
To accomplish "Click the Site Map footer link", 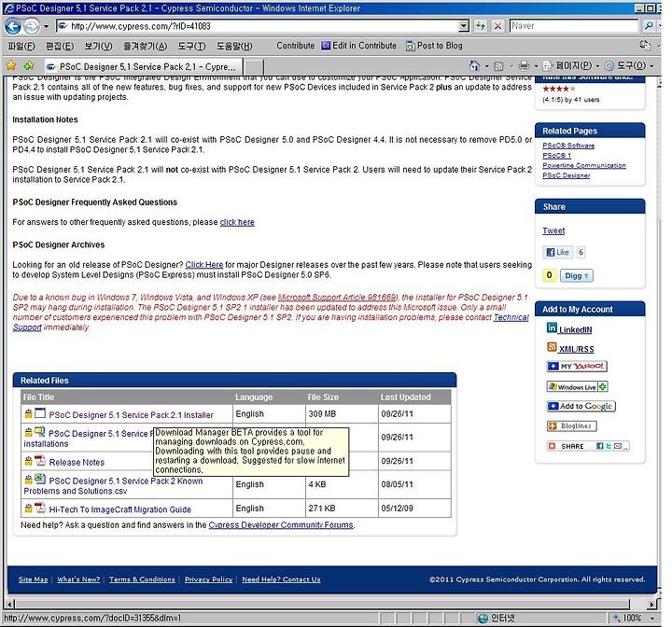I will point(33,579).
